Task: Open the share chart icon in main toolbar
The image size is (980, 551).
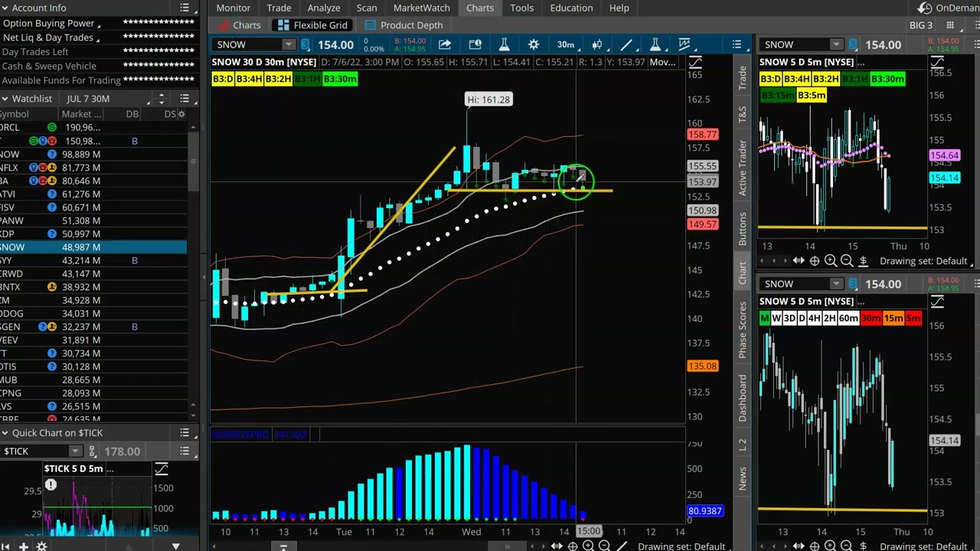Action: [x=445, y=44]
